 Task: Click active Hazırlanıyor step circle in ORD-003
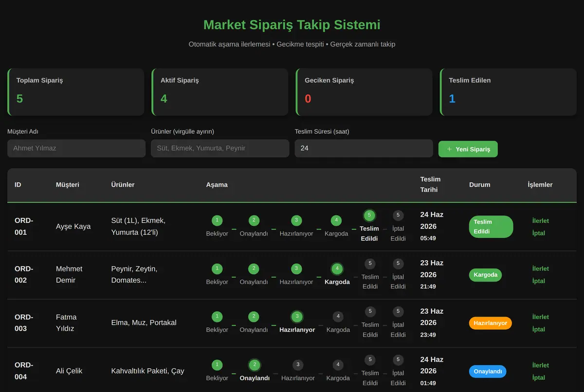[x=297, y=317]
